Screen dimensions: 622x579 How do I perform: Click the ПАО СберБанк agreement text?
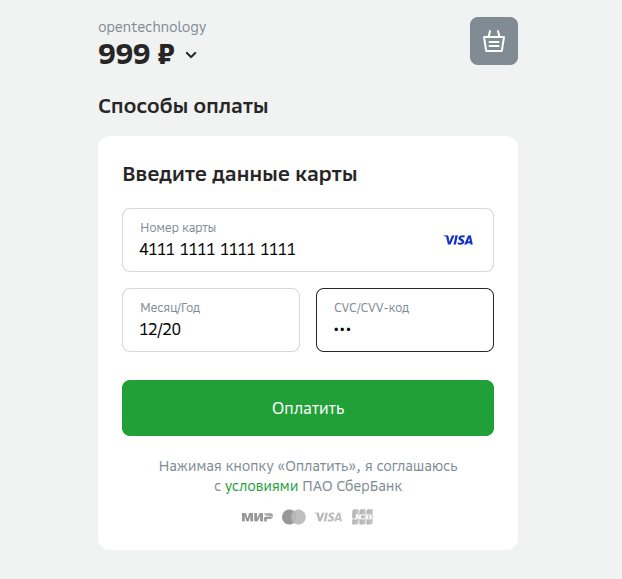tap(352, 486)
